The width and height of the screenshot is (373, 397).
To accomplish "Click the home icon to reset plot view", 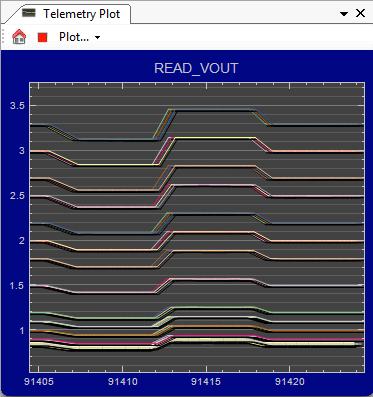I will pos(19,37).
